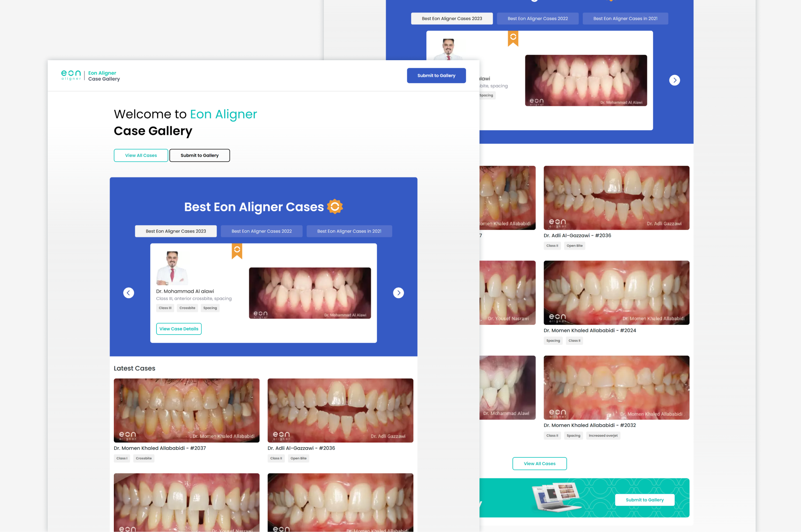Switch to Best Eon Aligner Cases in 2021 tab
The image size is (801, 532).
pyautogui.click(x=349, y=231)
